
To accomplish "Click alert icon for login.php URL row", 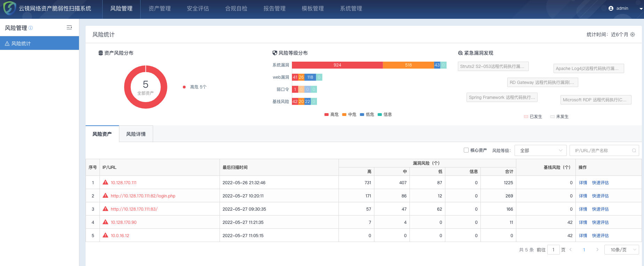I will tap(105, 196).
